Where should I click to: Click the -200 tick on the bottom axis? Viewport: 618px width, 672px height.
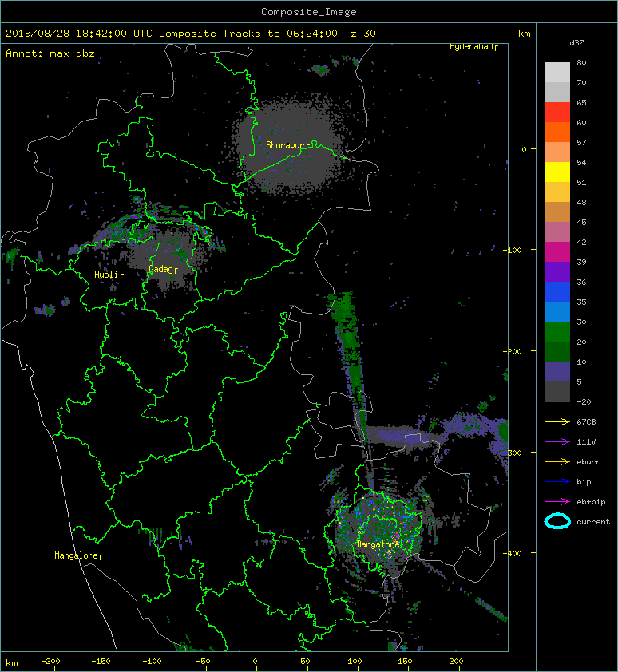(50, 662)
